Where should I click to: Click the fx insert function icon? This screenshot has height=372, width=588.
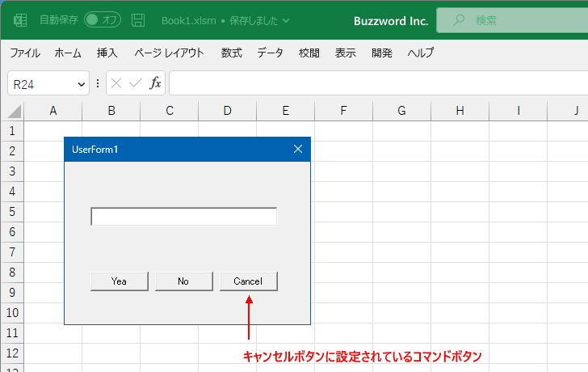(x=155, y=83)
